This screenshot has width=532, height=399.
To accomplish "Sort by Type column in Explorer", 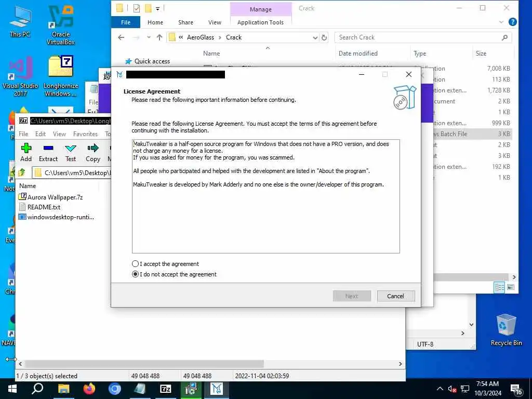I will (x=420, y=54).
